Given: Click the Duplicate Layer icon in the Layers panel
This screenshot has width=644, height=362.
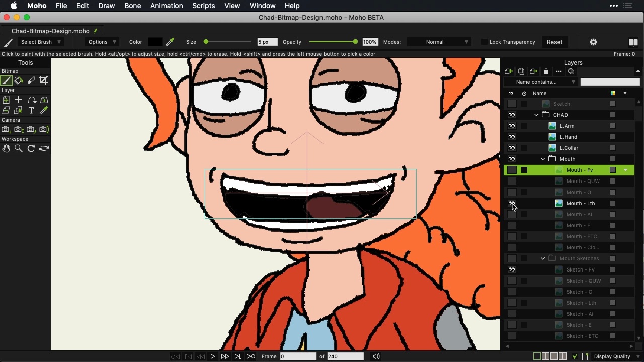Looking at the screenshot, I should click(x=521, y=71).
